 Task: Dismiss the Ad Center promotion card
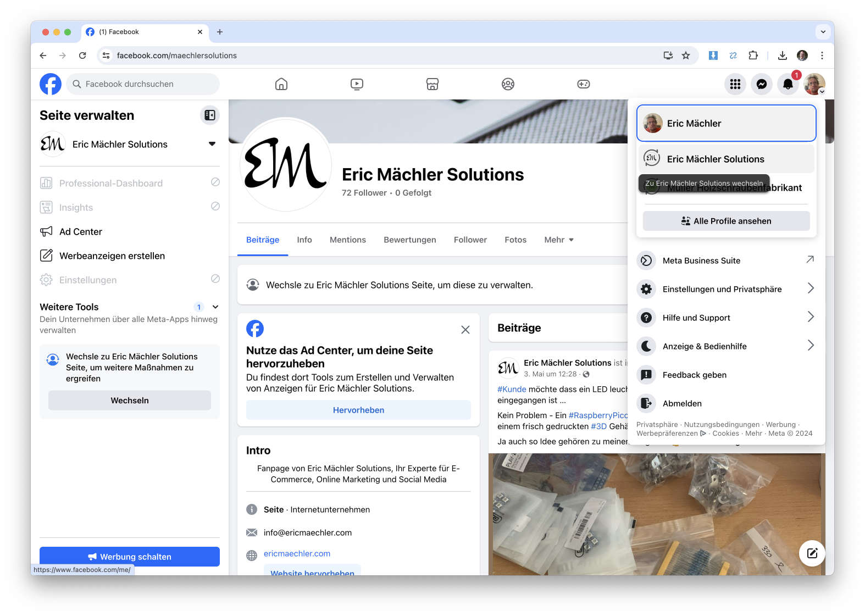point(465,330)
